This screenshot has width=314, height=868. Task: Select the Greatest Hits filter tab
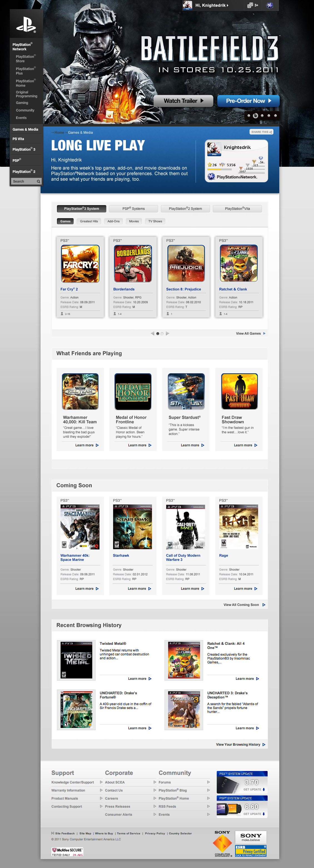tap(89, 222)
